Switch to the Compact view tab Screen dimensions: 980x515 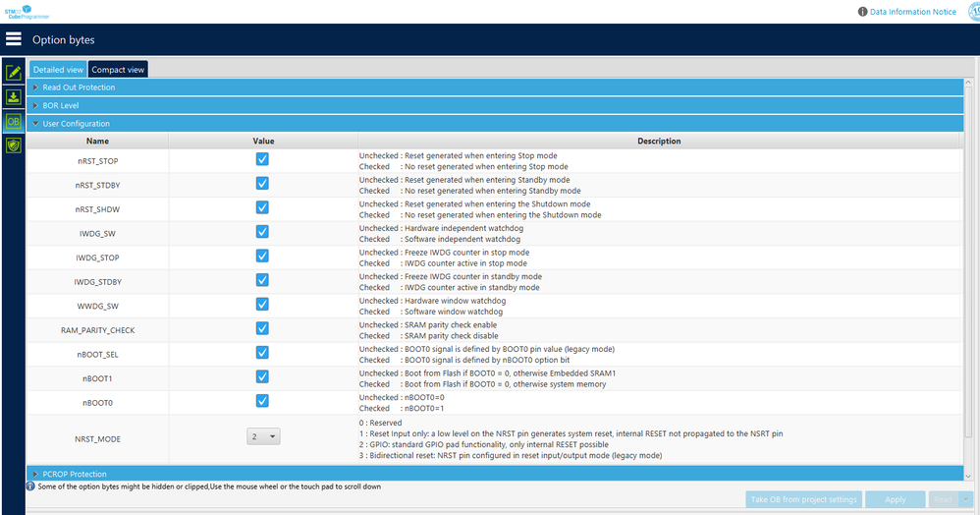point(118,70)
